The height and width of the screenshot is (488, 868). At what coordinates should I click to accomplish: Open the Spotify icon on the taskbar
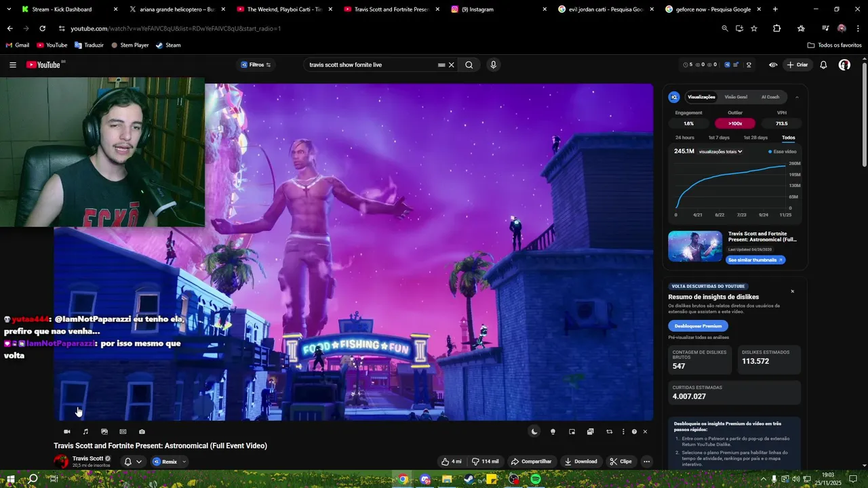point(535,479)
